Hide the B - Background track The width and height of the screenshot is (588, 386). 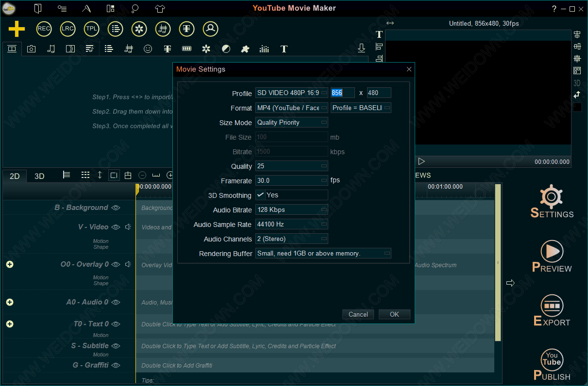116,208
